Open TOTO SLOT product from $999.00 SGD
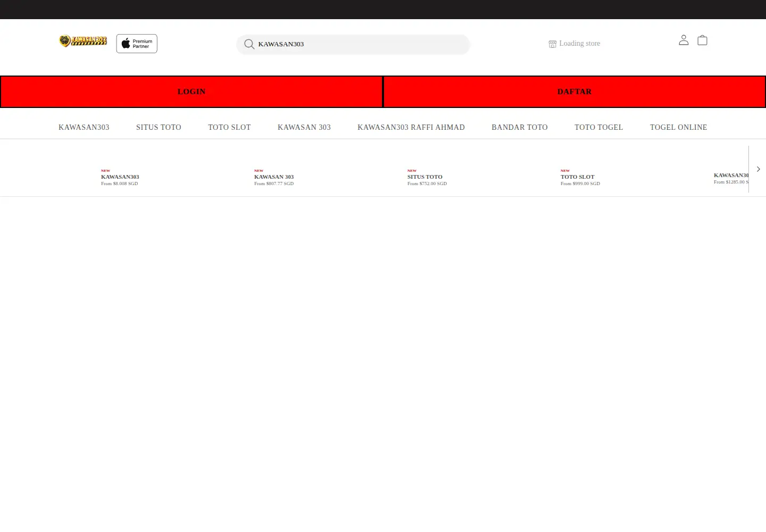This screenshot has width=766, height=532. click(580, 178)
